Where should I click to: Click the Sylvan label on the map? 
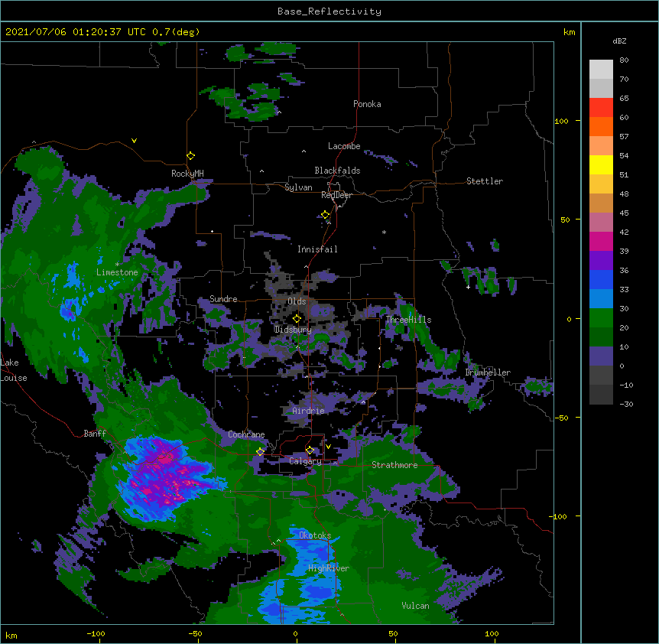(298, 187)
